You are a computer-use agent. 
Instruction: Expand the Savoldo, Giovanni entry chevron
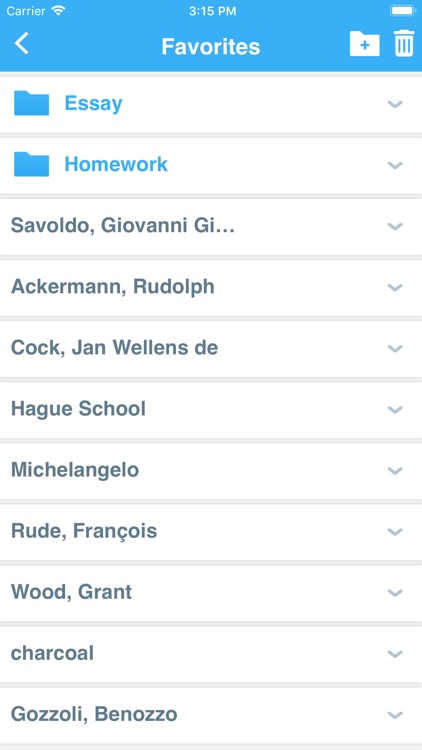click(395, 226)
